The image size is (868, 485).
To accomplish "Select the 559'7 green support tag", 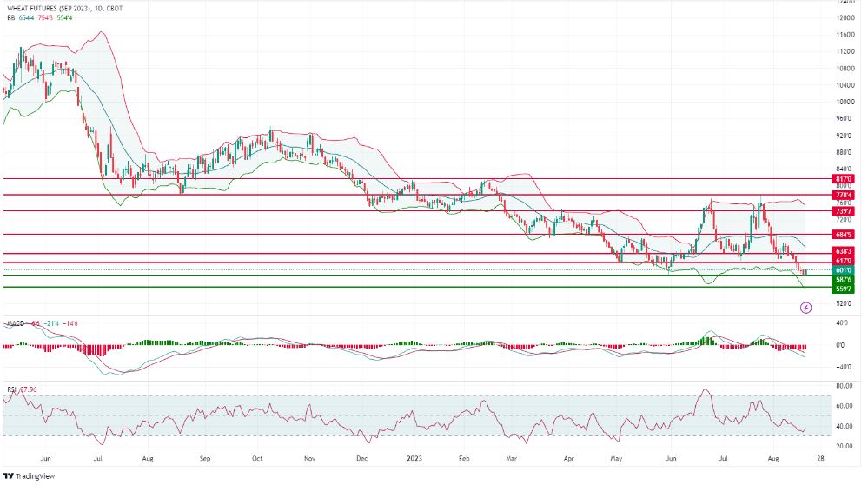I will coord(843,289).
